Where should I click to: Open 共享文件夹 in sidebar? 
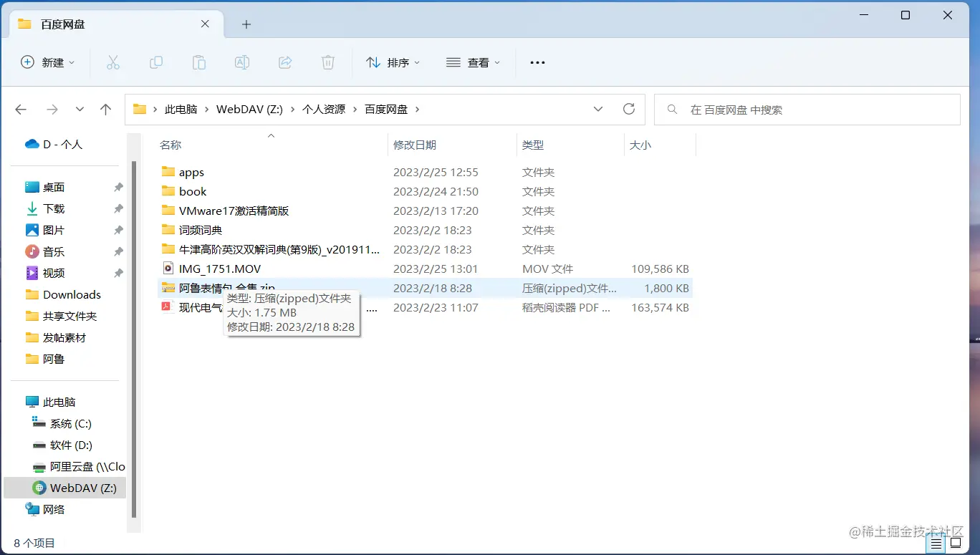coord(69,316)
